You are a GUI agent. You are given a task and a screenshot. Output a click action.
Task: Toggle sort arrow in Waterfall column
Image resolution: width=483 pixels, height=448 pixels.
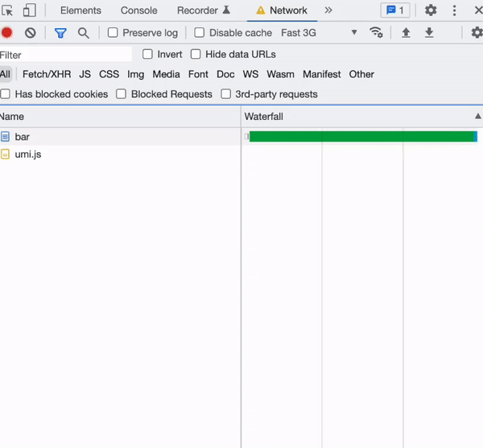click(477, 116)
